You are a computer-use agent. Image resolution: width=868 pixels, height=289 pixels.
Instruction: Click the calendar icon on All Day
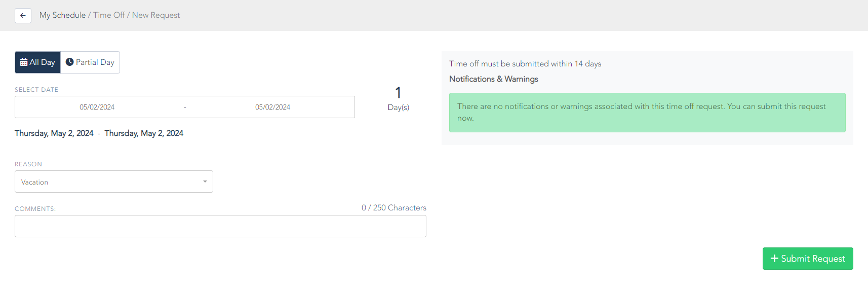[24, 62]
